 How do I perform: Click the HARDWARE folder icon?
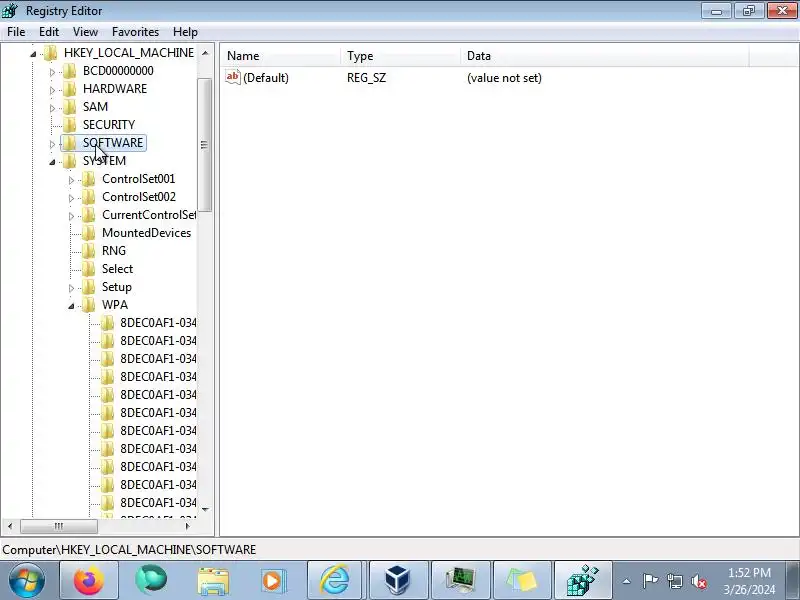point(69,89)
